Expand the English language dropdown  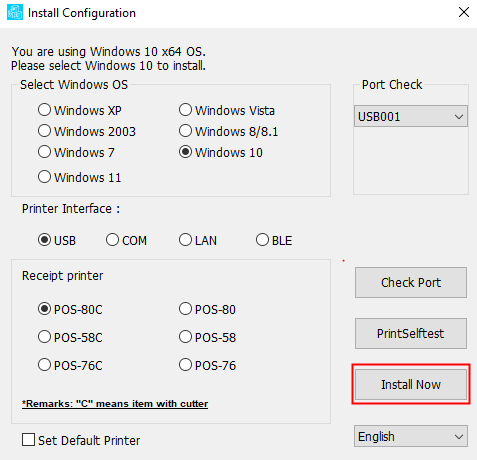[411, 436]
